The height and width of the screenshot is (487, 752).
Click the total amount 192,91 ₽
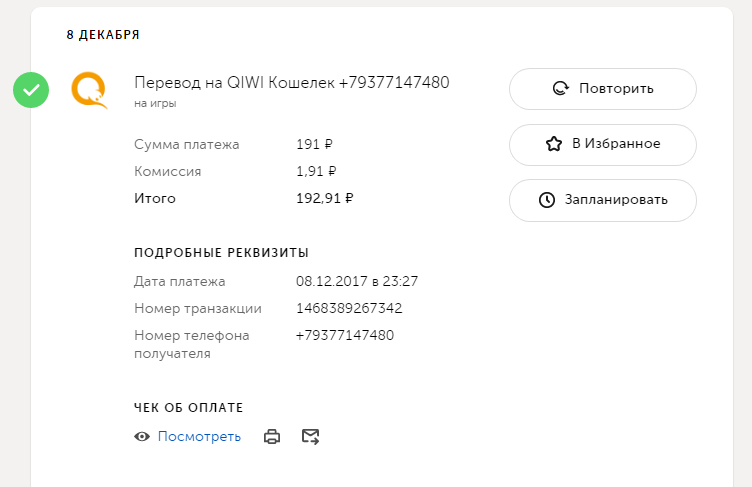tap(325, 198)
